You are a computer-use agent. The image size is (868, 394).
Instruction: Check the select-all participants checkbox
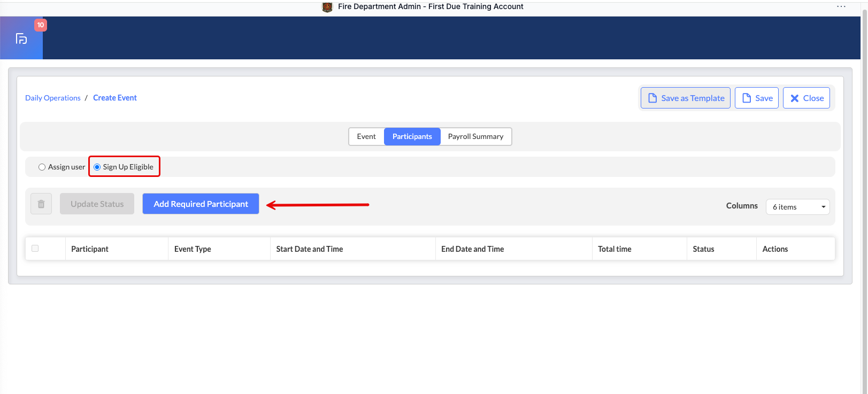[35, 249]
